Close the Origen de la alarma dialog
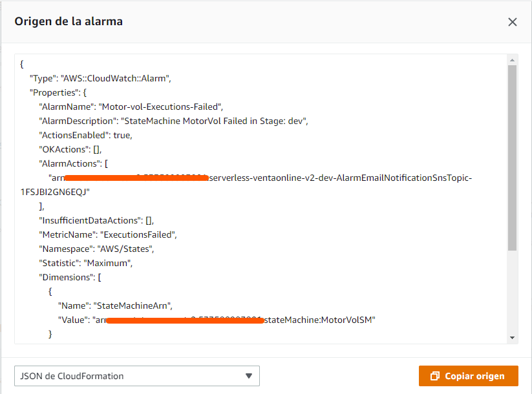This screenshot has height=394, width=532. pos(513,22)
